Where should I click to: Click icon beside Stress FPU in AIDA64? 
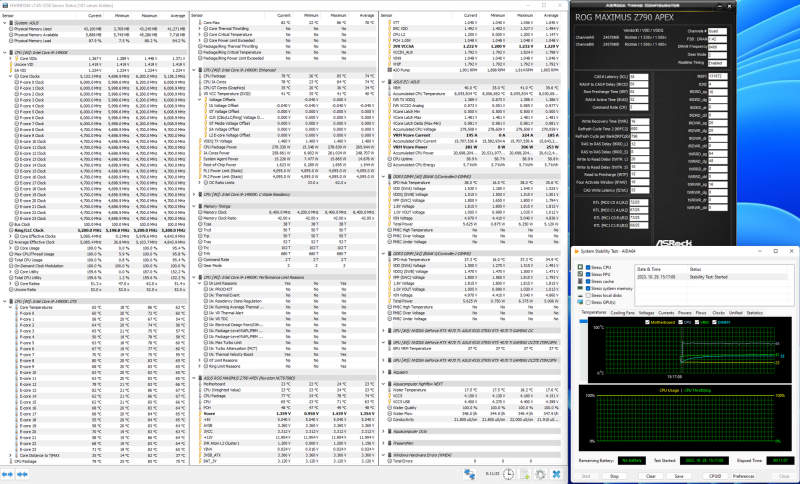point(580,274)
